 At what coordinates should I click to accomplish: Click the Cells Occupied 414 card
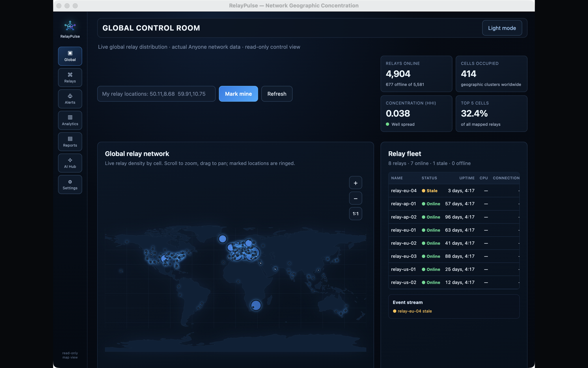click(x=491, y=74)
